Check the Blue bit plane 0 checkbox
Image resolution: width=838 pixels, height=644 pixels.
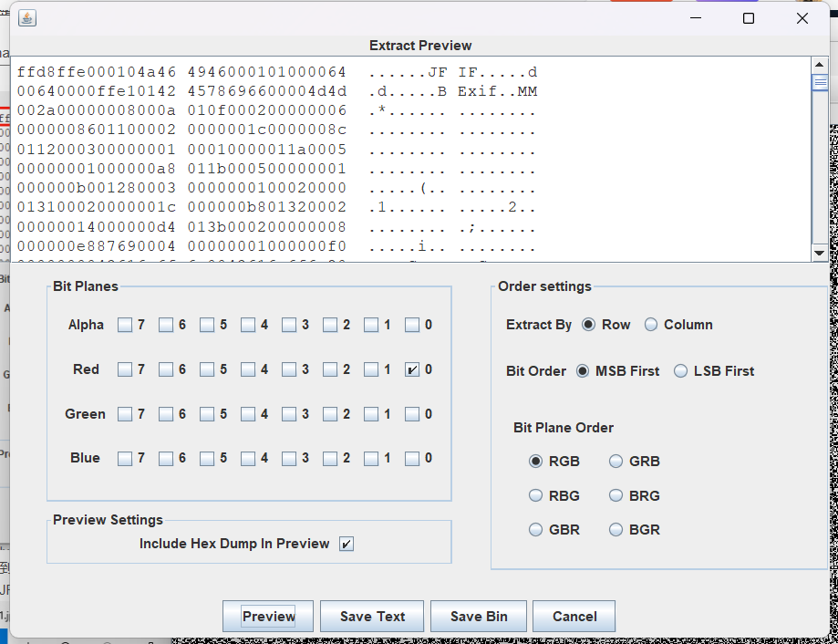[412, 458]
